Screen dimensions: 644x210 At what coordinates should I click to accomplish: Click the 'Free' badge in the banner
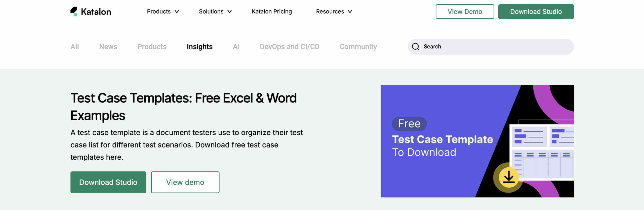[x=409, y=124]
